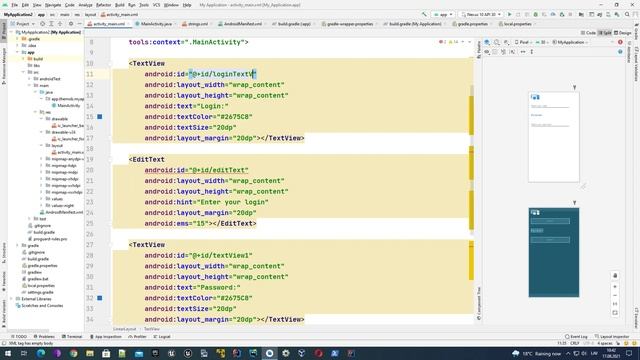
Task: Click the #2675C8 color swatch on line 15
Action: click(100, 117)
